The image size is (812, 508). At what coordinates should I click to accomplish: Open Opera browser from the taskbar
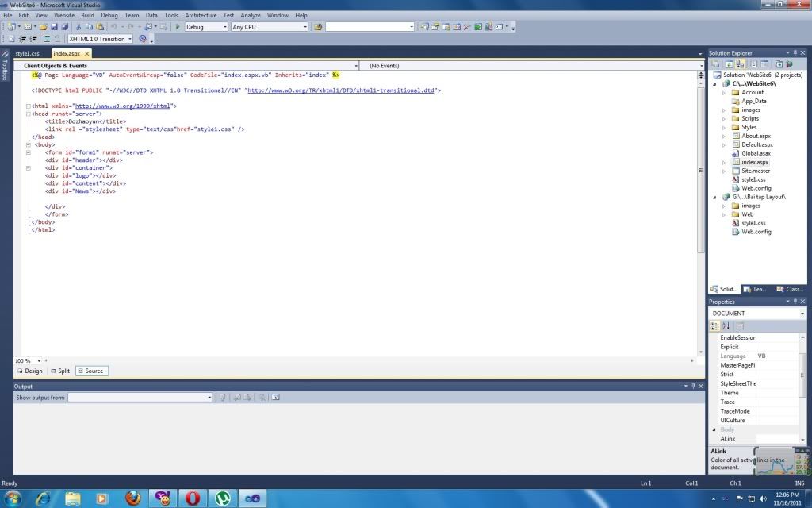coord(193,498)
